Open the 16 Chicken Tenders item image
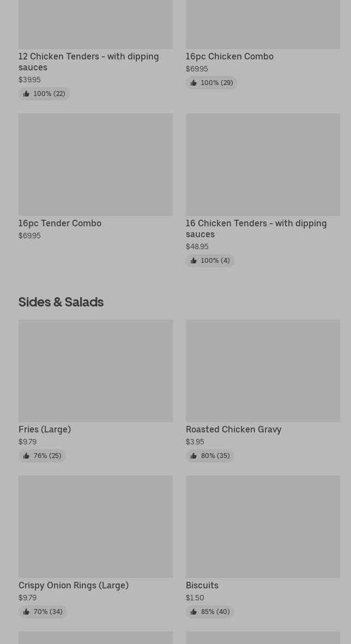This screenshot has height=644, width=351. pos(263,164)
